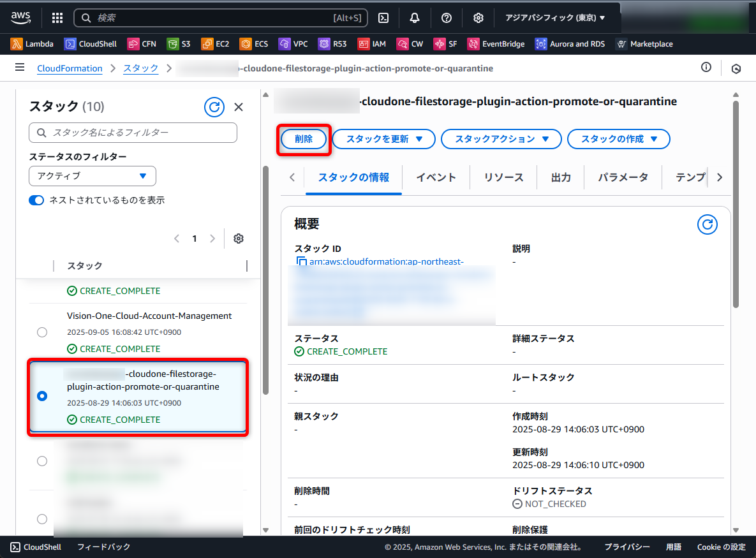The width and height of the screenshot is (756, 558).
Task: Click the Vision-One-Cloud-Account-Management stack name
Action: 149,316
